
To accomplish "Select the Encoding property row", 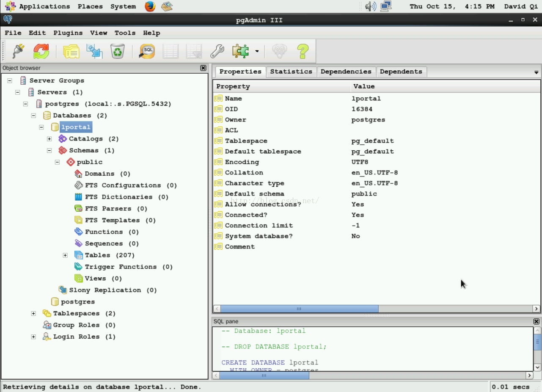I will tap(377, 162).
